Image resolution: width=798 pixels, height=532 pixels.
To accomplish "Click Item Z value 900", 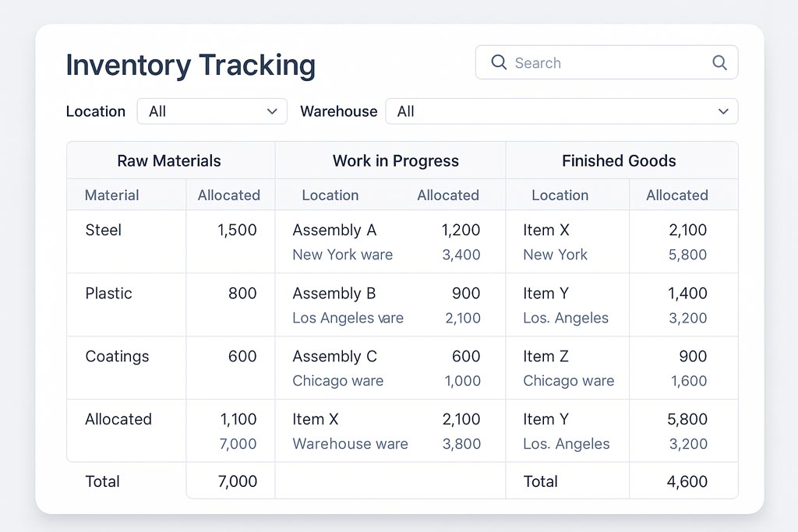I will pos(693,357).
